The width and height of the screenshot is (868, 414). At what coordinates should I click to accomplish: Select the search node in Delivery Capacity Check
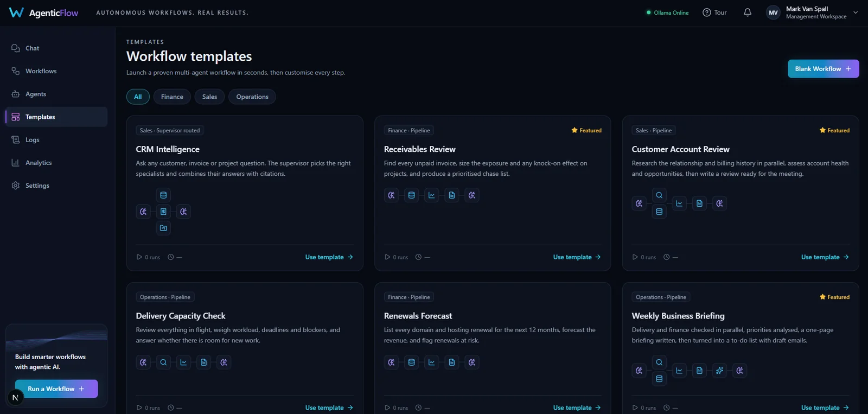tap(163, 362)
